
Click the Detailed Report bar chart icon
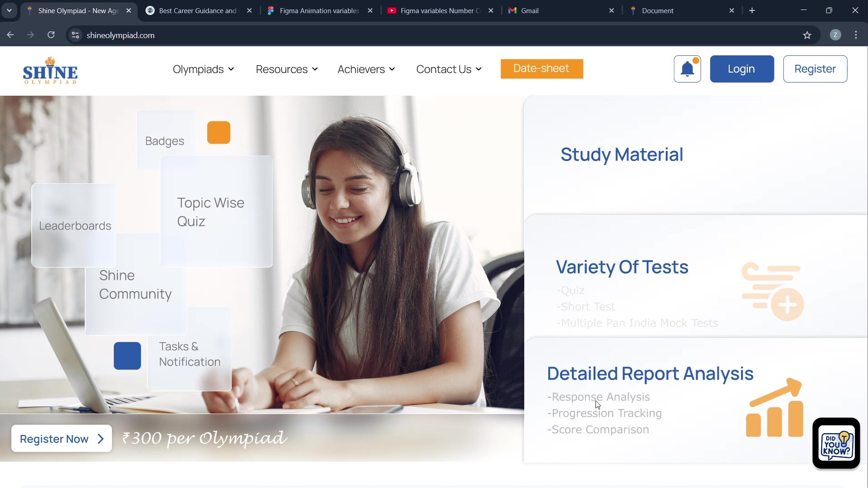point(775,407)
